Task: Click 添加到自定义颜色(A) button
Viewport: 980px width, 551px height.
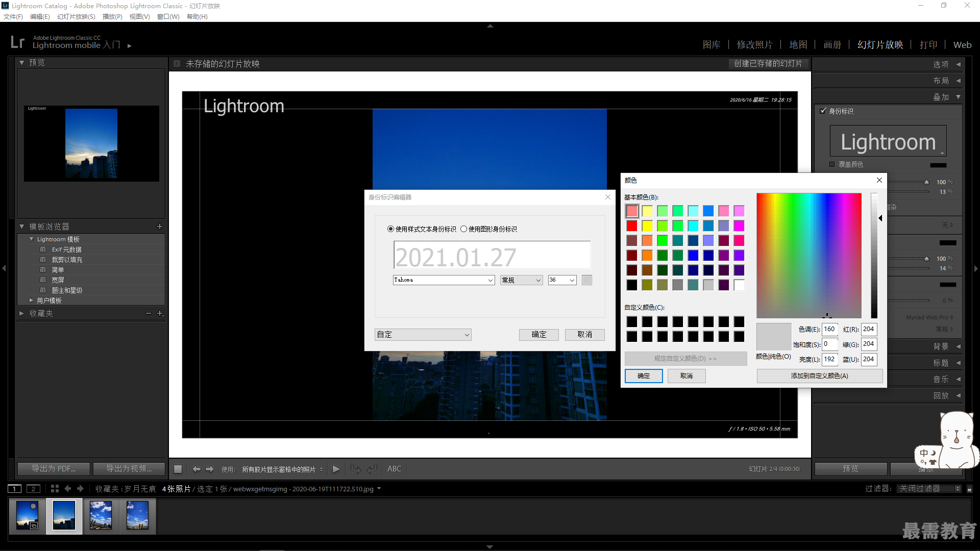Action: [820, 376]
